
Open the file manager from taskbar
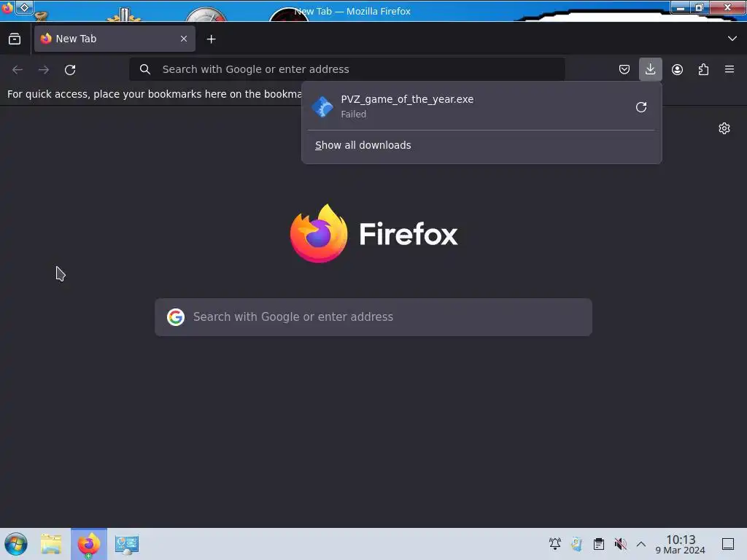pos(52,544)
